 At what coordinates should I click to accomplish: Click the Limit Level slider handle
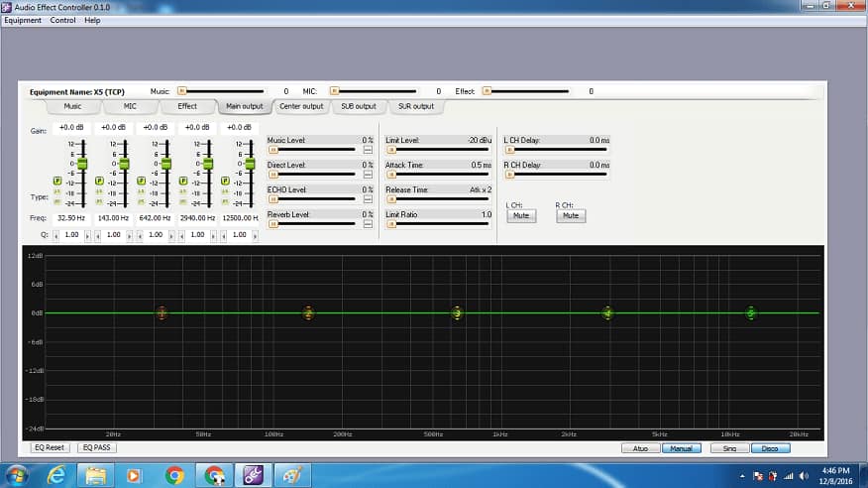click(x=391, y=150)
